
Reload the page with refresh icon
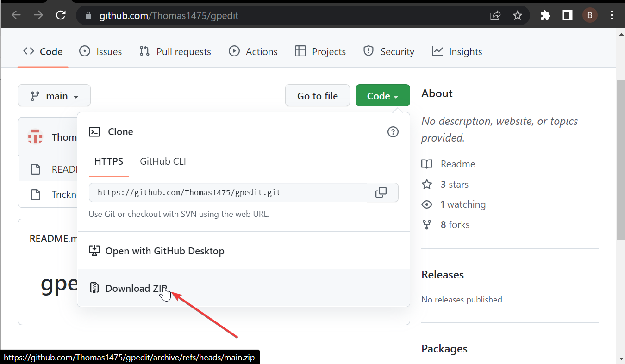61,15
